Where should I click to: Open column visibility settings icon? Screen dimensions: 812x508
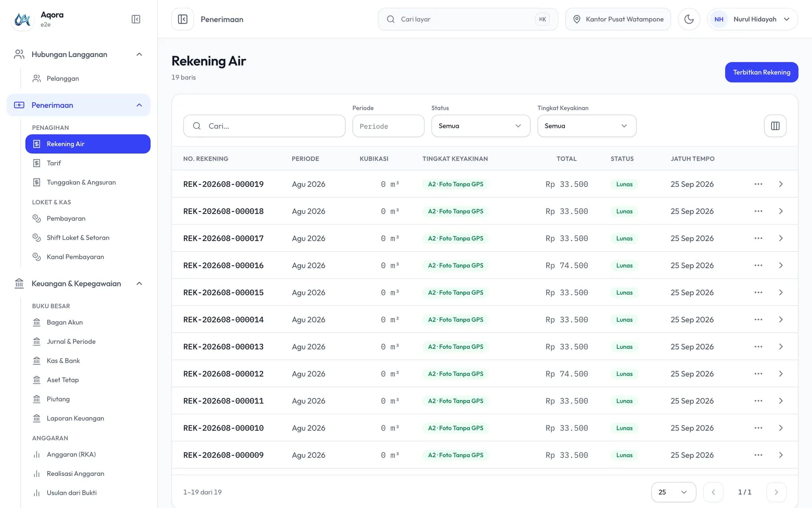tap(775, 126)
